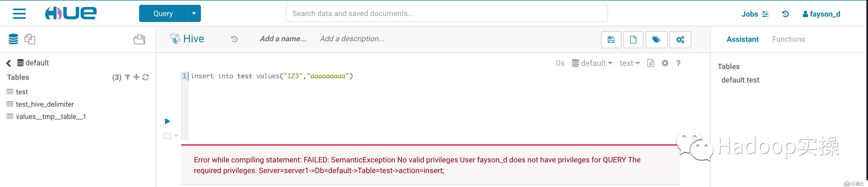Open the hamburger main menu

pyautogui.click(x=19, y=13)
